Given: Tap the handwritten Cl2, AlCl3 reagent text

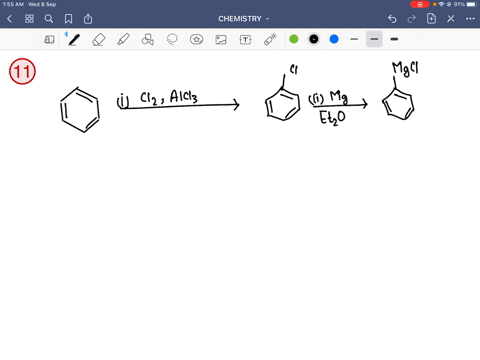Looking at the screenshot, I should tap(169, 98).
